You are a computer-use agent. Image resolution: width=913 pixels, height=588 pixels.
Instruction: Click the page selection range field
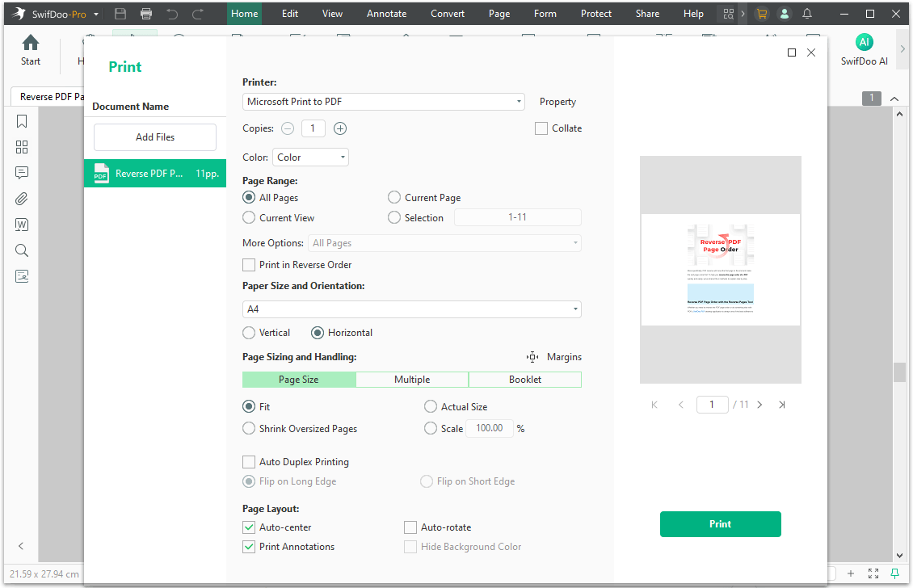point(518,217)
